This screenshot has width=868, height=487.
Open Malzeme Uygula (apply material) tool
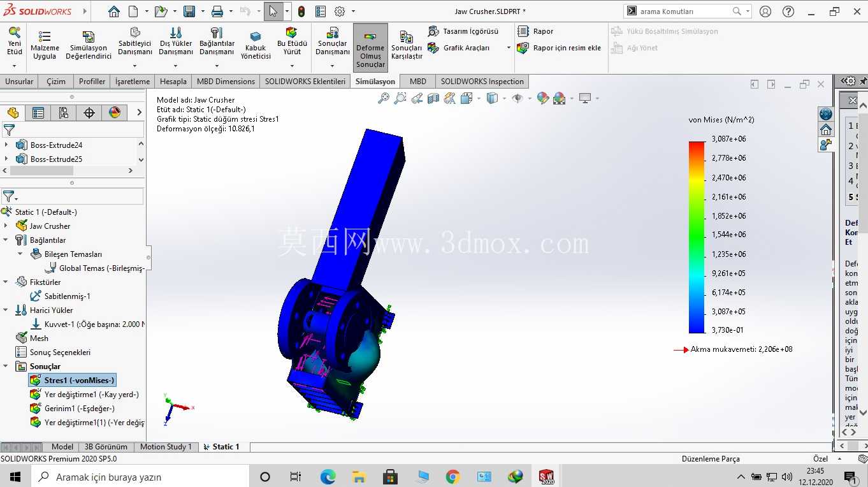coord(45,45)
